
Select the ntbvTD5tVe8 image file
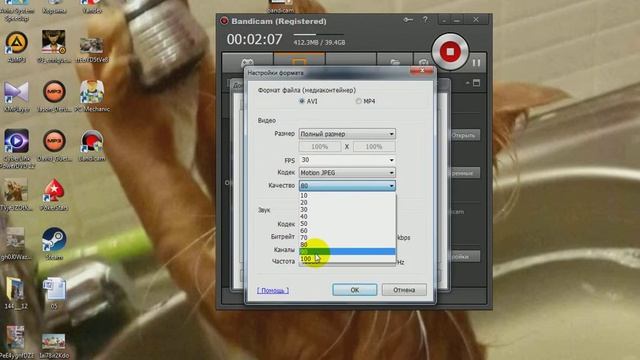(x=92, y=49)
